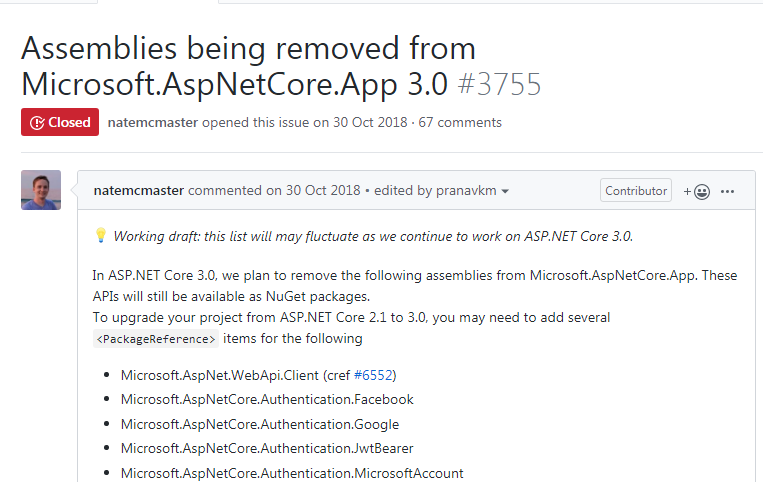Click the Authentication.MicrosoftAccount list entry
Screen dimensions: 763x482
click(292, 473)
